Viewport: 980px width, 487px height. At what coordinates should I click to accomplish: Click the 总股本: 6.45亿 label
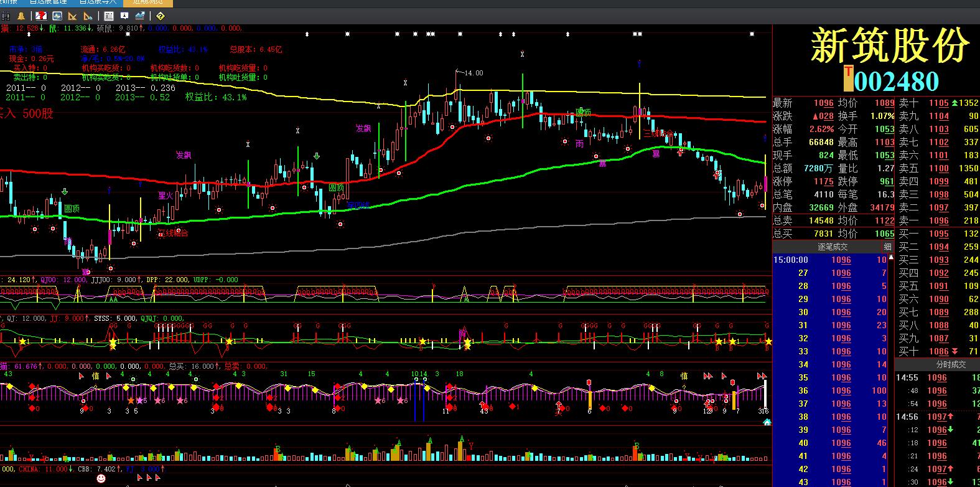coord(256,49)
